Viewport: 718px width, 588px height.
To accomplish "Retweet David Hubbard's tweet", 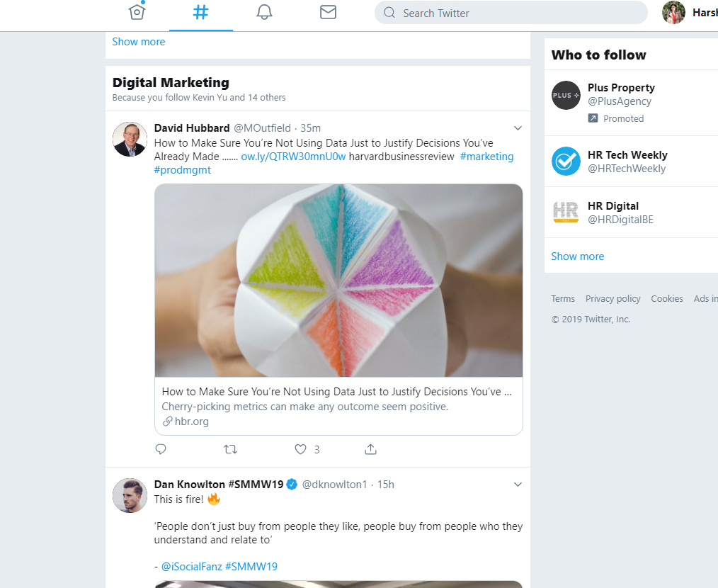I will point(229,449).
